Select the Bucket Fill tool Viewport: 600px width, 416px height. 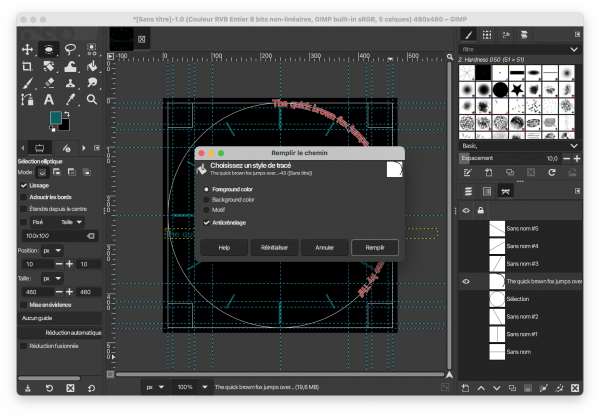tap(91, 67)
